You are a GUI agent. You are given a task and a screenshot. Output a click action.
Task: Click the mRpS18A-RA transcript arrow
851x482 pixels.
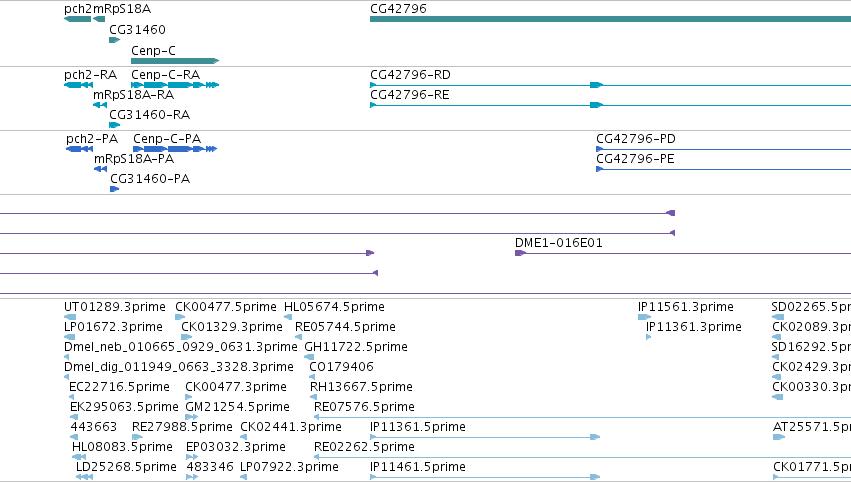(x=100, y=105)
